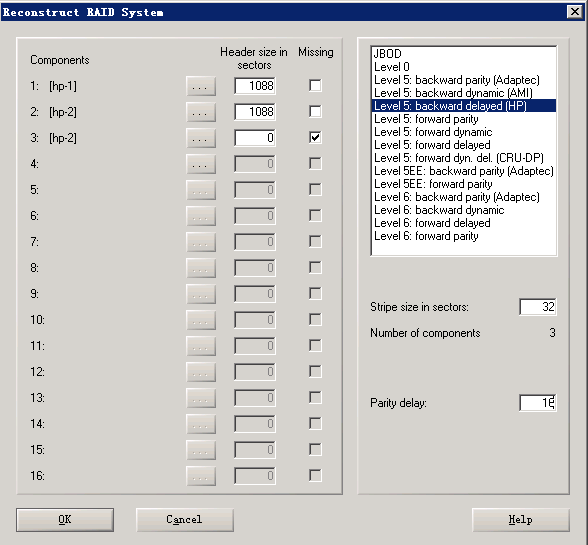Toggle Missing checkbox in row 10

click(x=315, y=320)
